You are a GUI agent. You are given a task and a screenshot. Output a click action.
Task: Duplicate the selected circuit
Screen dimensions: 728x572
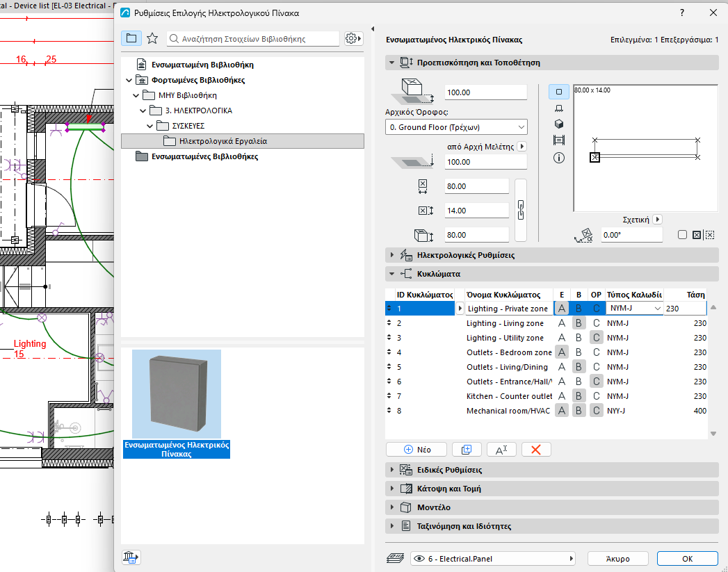467,450
